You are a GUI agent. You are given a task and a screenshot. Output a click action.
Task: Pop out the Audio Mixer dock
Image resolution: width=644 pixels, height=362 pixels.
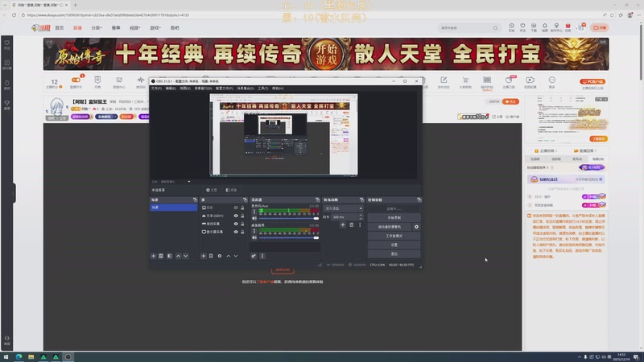317,200
